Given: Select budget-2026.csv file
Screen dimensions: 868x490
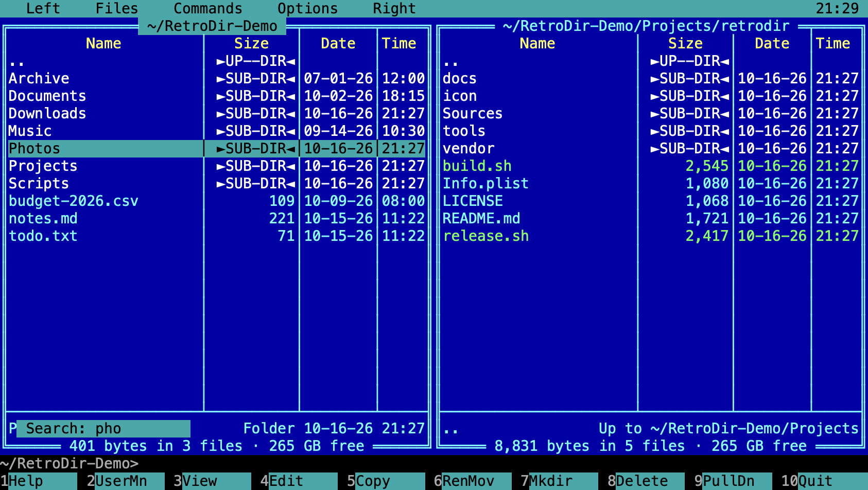Looking at the screenshot, I should click(217, 201).
